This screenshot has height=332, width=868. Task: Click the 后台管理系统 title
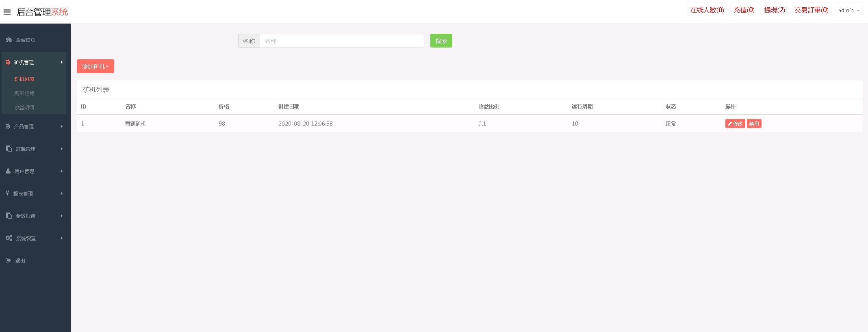point(42,12)
